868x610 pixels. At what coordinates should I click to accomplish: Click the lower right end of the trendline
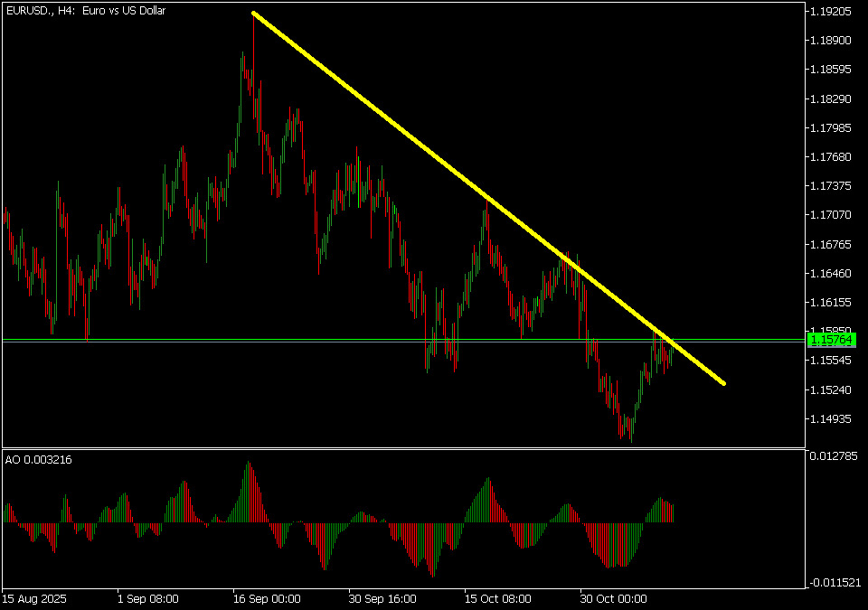click(x=723, y=383)
